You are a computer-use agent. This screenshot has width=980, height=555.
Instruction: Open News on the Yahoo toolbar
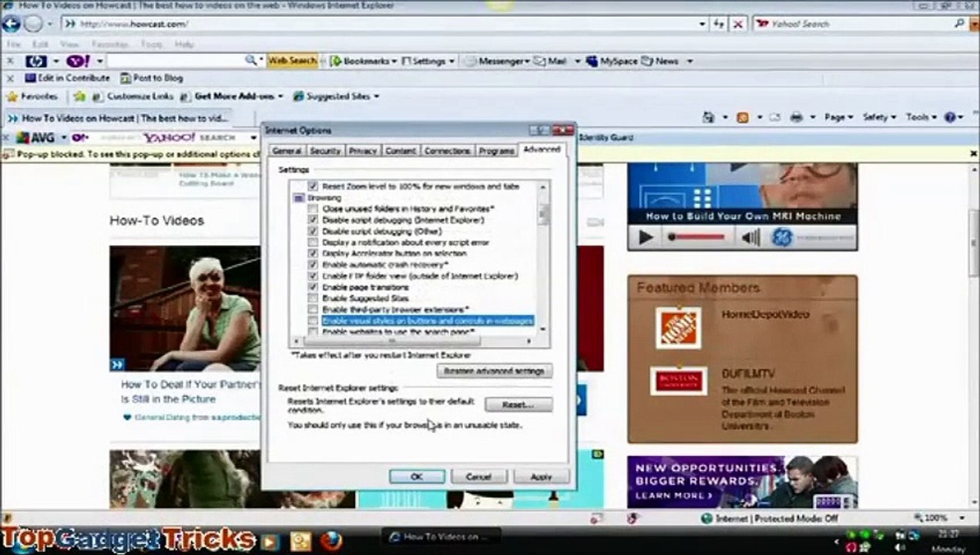[660, 61]
